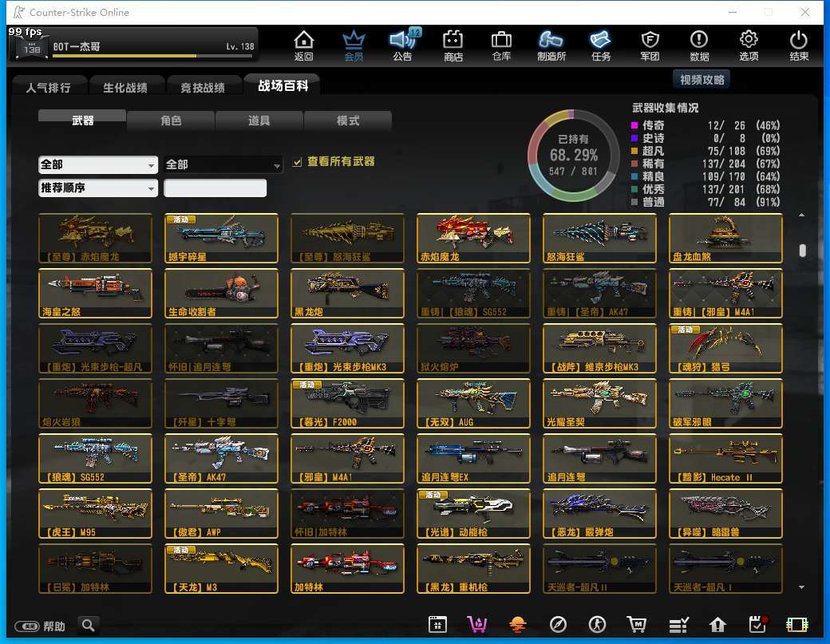Open the 制造所 crafting icon
The image size is (830, 644).
point(551,45)
